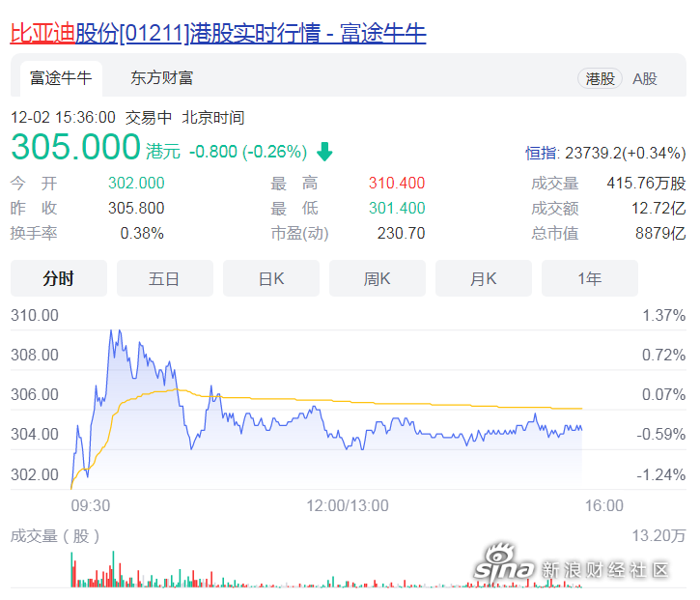Select the A股 market toggle
Image resolution: width=700 pixels, height=600 pixels.
pyautogui.click(x=645, y=79)
